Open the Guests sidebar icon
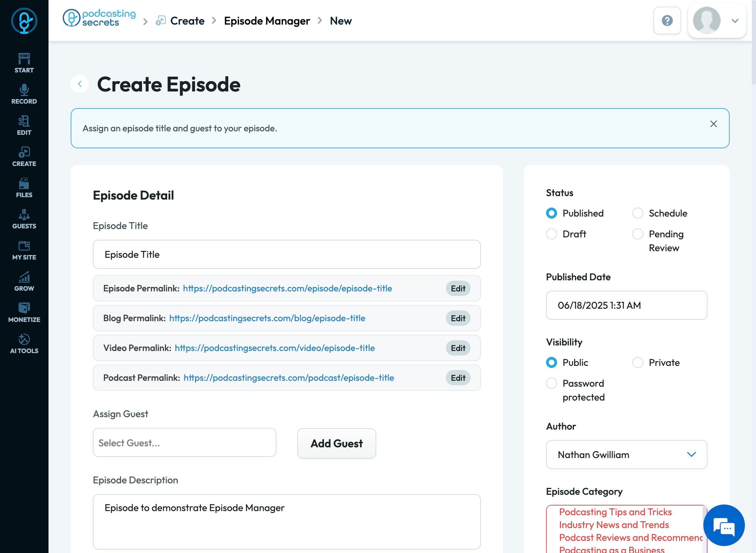Viewport: 756px width, 553px height. tap(24, 219)
